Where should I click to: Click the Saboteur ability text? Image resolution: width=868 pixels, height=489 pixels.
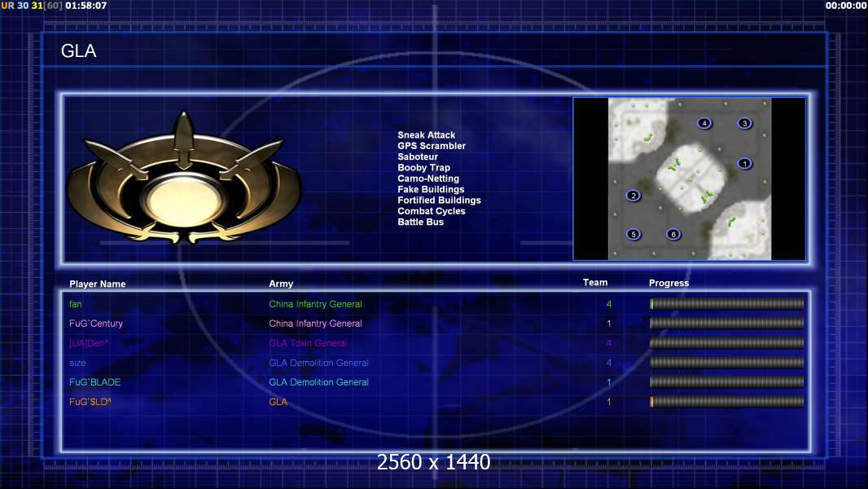418,156
